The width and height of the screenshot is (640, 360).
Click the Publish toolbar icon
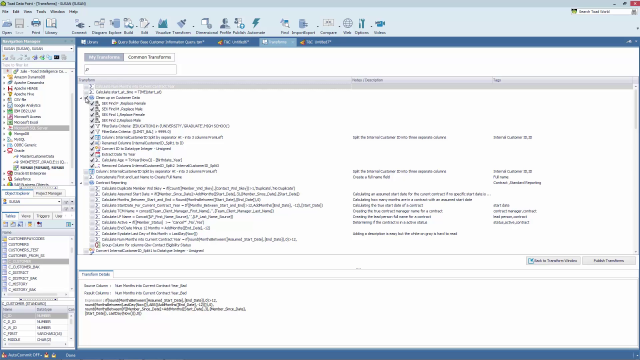(239, 25)
